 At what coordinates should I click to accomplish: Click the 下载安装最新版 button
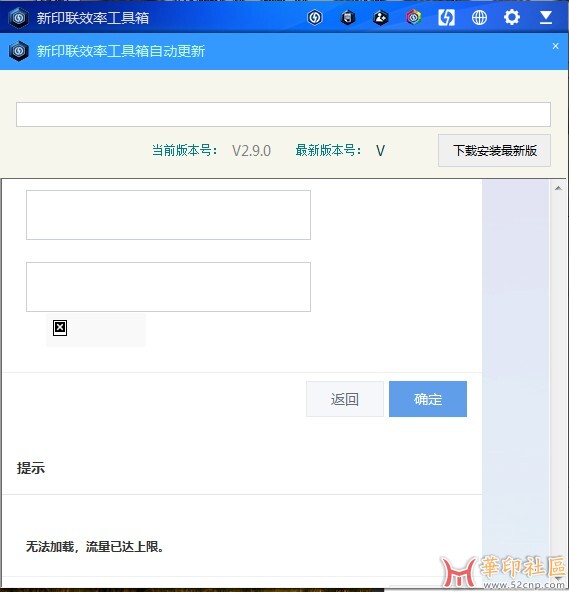coord(494,150)
